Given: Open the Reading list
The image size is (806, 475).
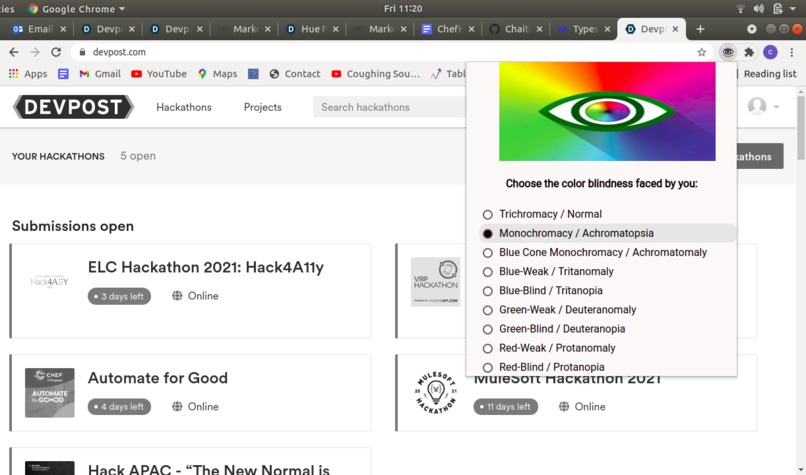Looking at the screenshot, I should [x=770, y=74].
